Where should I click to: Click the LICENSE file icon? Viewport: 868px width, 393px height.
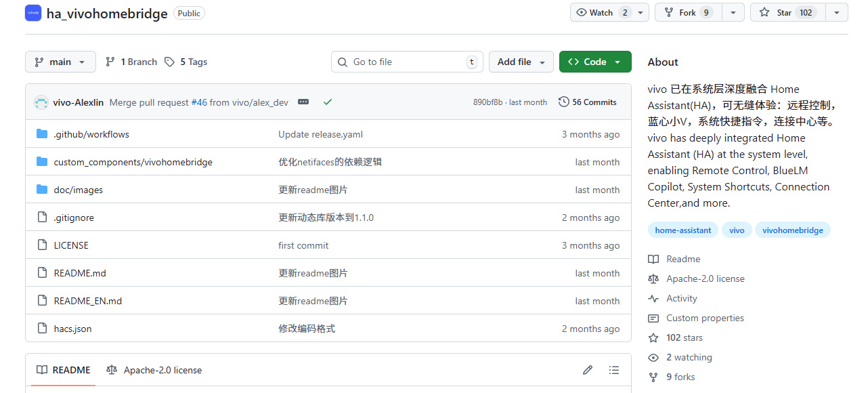[x=42, y=245]
